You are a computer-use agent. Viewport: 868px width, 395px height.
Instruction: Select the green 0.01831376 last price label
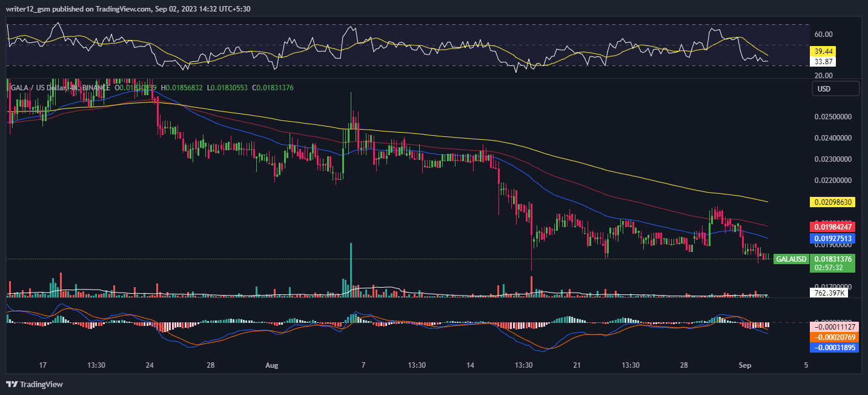[833, 259]
